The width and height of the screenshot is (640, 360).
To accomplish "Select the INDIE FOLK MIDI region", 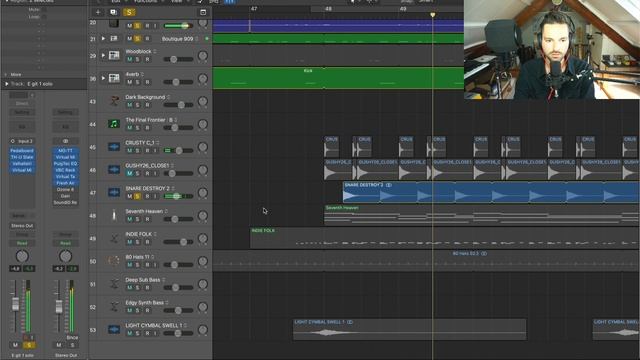I will click(445, 238).
